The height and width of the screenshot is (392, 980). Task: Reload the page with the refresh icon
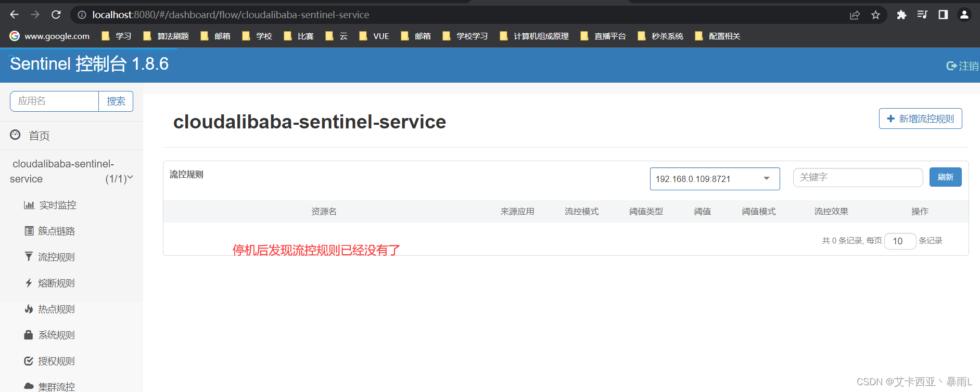tap(56, 15)
